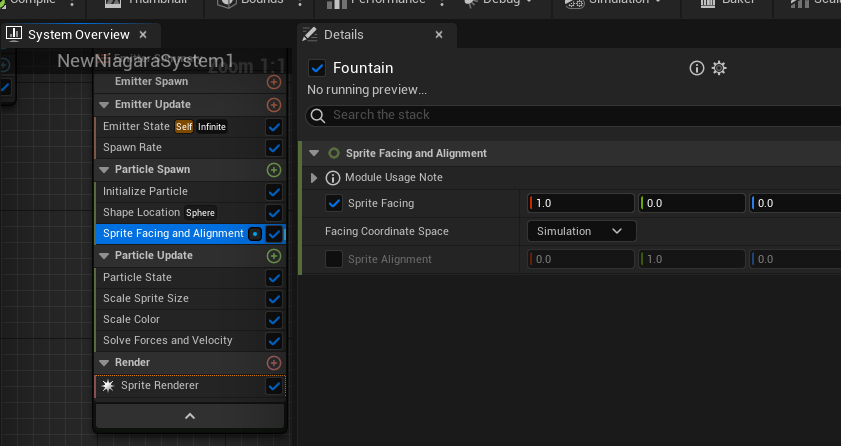This screenshot has width=841, height=446.
Task: Uncheck the Sprite Facing override checkbox
Action: click(334, 203)
